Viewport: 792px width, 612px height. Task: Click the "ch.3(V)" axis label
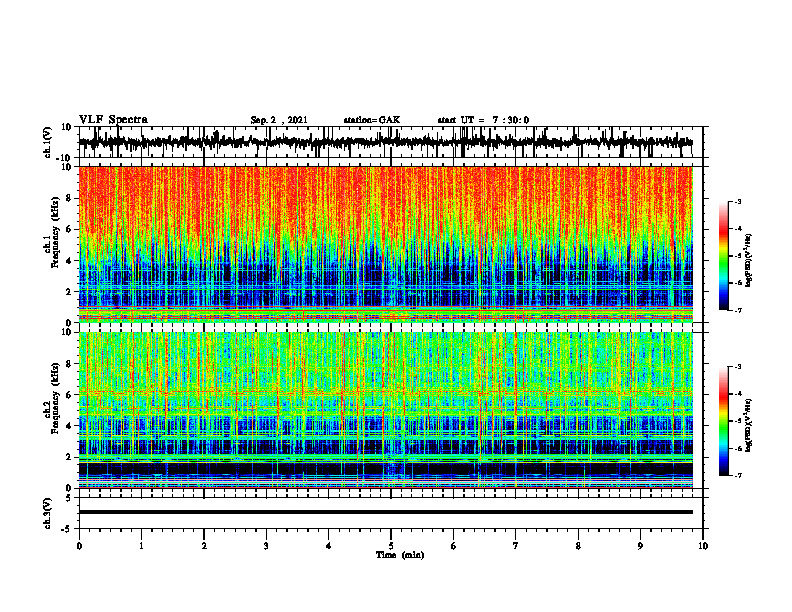(x=48, y=513)
